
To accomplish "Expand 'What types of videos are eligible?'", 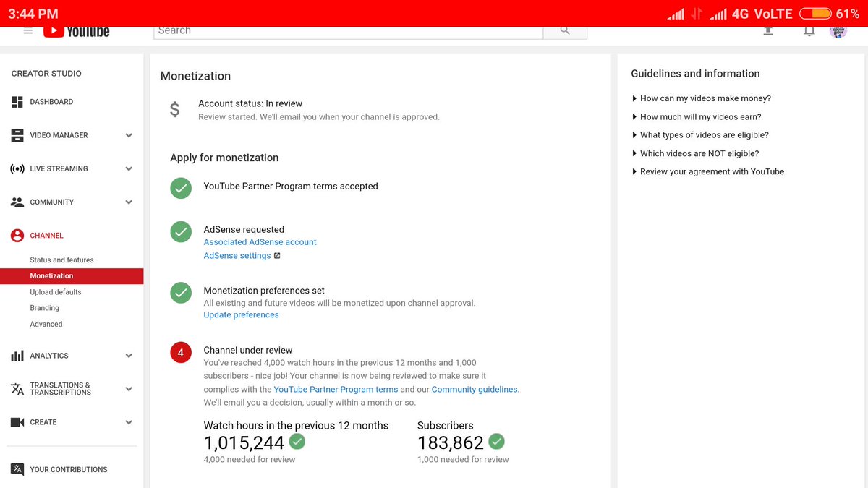I will (x=700, y=135).
